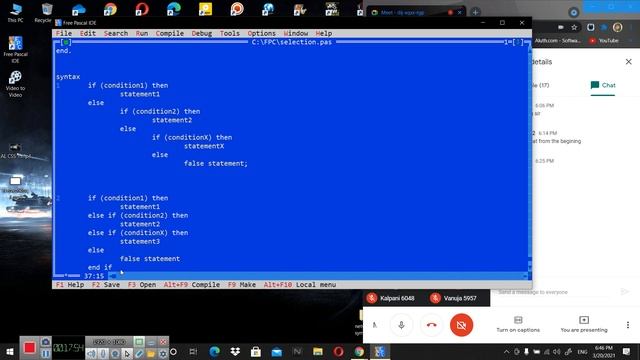The width and height of the screenshot is (640, 360).
Task: Open the Run menu
Action: (x=142, y=33)
